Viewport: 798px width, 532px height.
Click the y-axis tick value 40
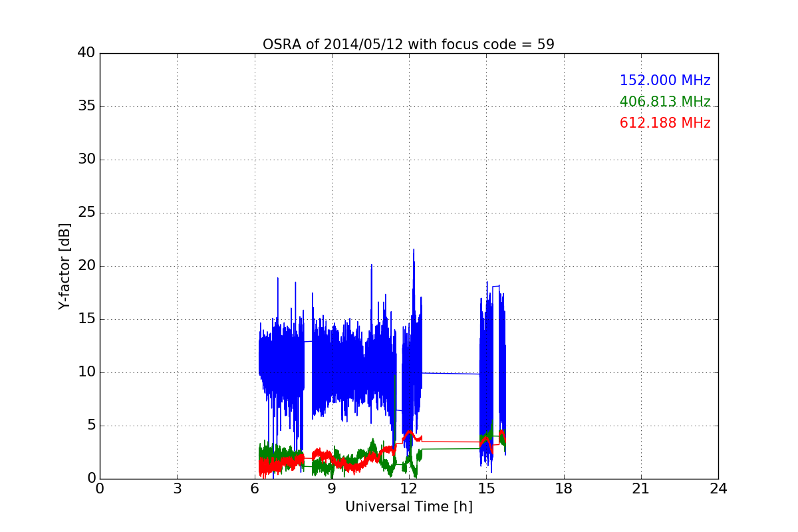(86, 53)
